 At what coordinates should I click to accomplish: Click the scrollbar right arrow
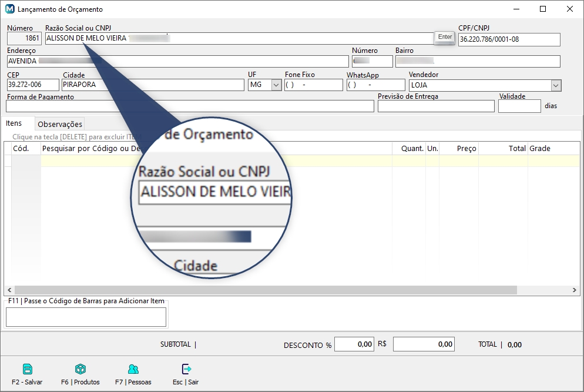point(575,290)
